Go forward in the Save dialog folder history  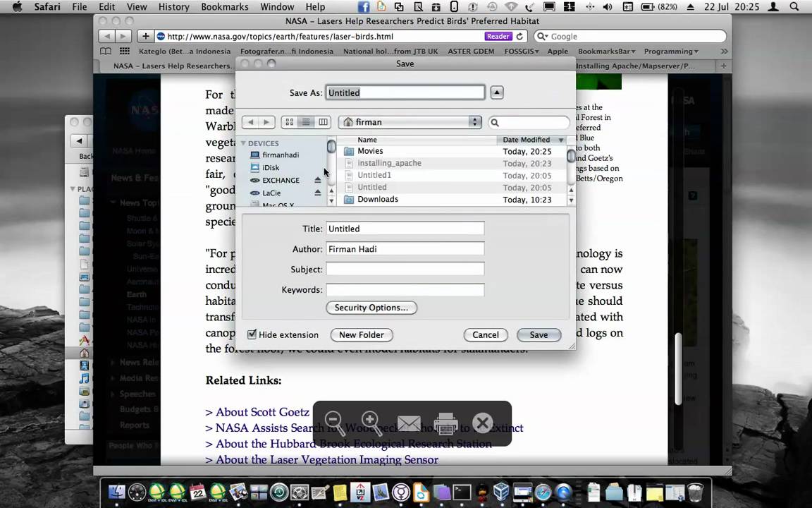[266, 122]
